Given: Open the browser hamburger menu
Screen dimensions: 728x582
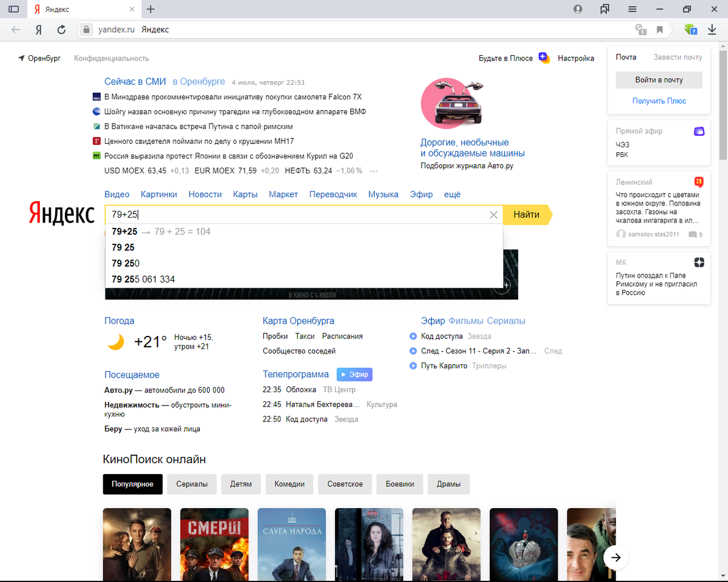Looking at the screenshot, I should point(632,9).
